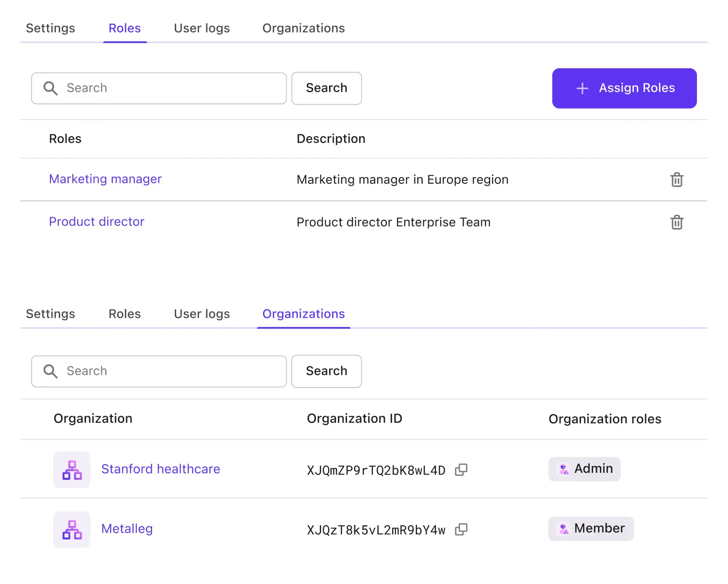The width and height of the screenshot is (728, 584).
Task: Click the Search button in the roles panel
Action: pyautogui.click(x=327, y=88)
